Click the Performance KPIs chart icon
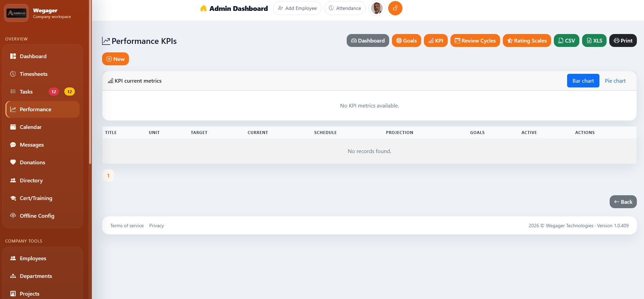Screen dimensions: 644x299 click(106, 41)
